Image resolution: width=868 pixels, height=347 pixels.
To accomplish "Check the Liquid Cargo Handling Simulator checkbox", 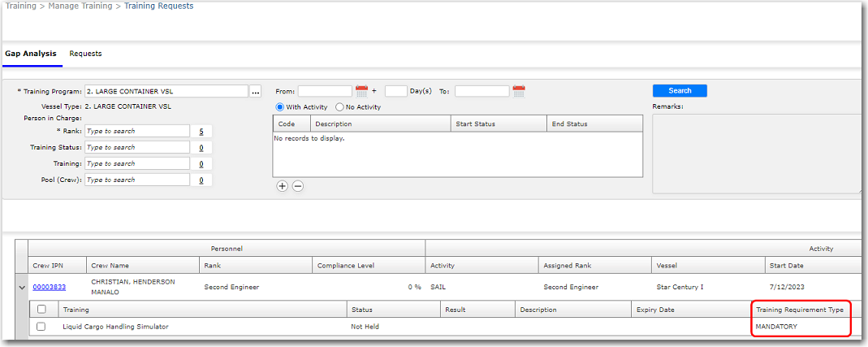I will [41, 326].
